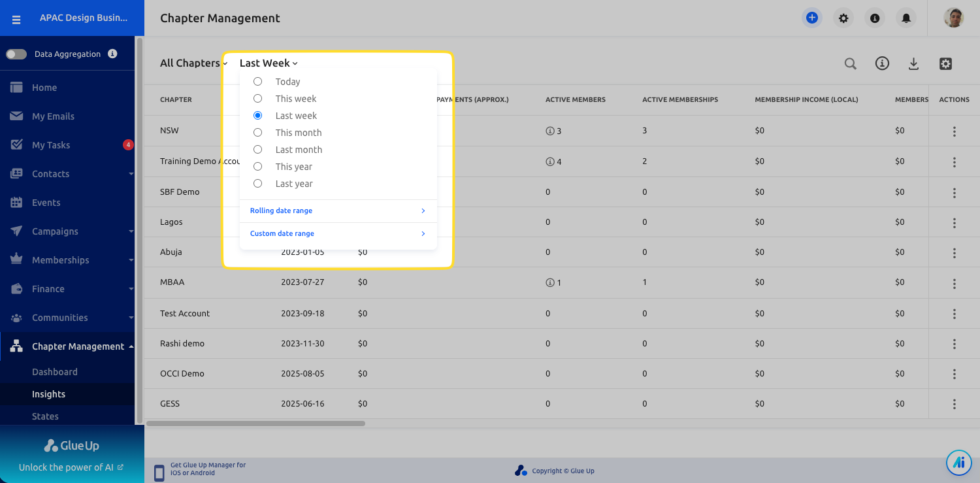Screen dimensions: 980x483
Task: Click the blue plus add icon
Action: pos(812,18)
